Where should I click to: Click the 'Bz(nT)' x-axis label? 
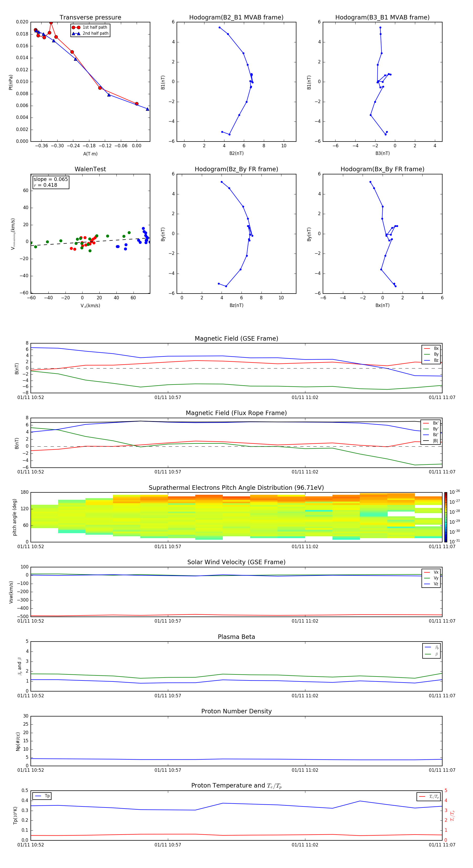click(x=236, y=306)
